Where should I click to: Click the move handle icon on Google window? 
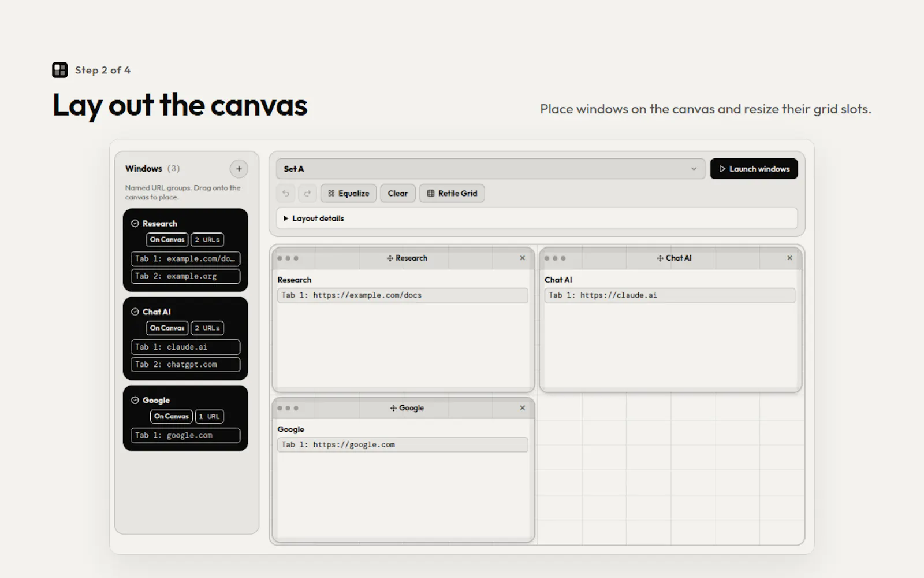coord(393,408)
